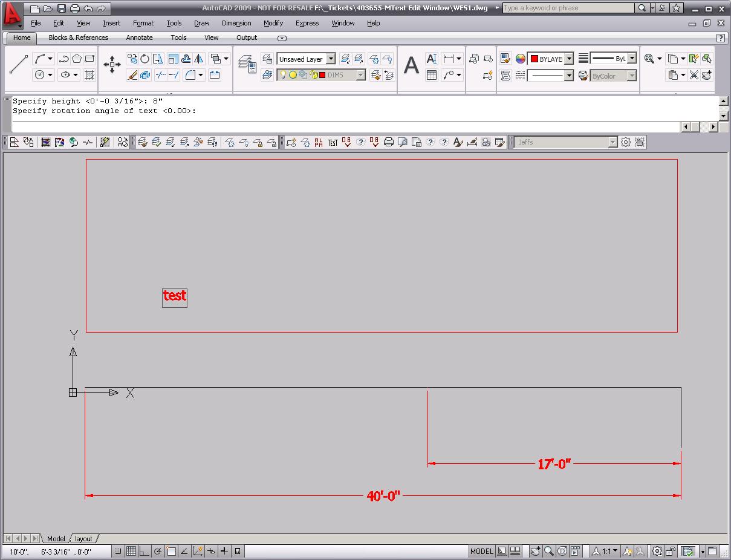Screen dimensions: 731x560
Task: Click the Save icon in quick access toolbar
Action: pyautogui.click(x=61, y=8)
